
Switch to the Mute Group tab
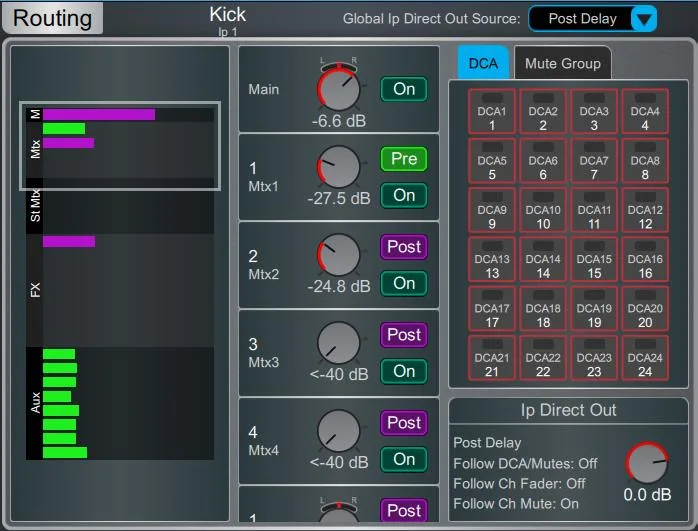[563, 63]
